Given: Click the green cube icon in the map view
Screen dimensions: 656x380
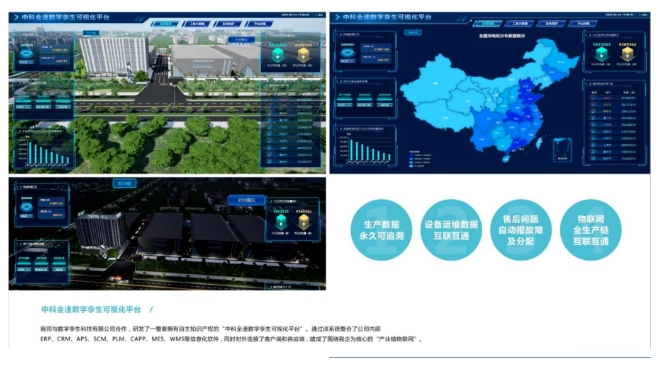Looking at the screenshot, I should pyautogui.click(x=601, y=54).
